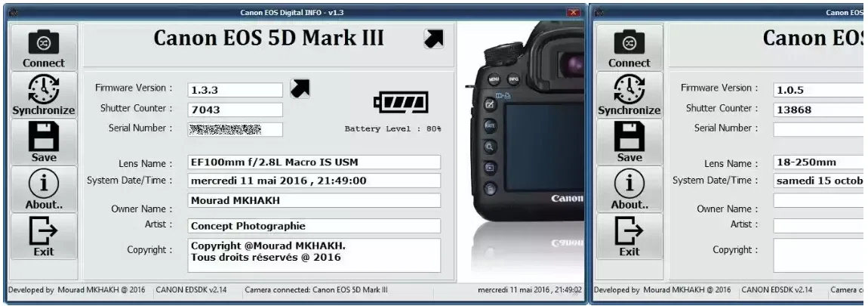
Task: Click Connect button in left window
Action: pos(44,48)
